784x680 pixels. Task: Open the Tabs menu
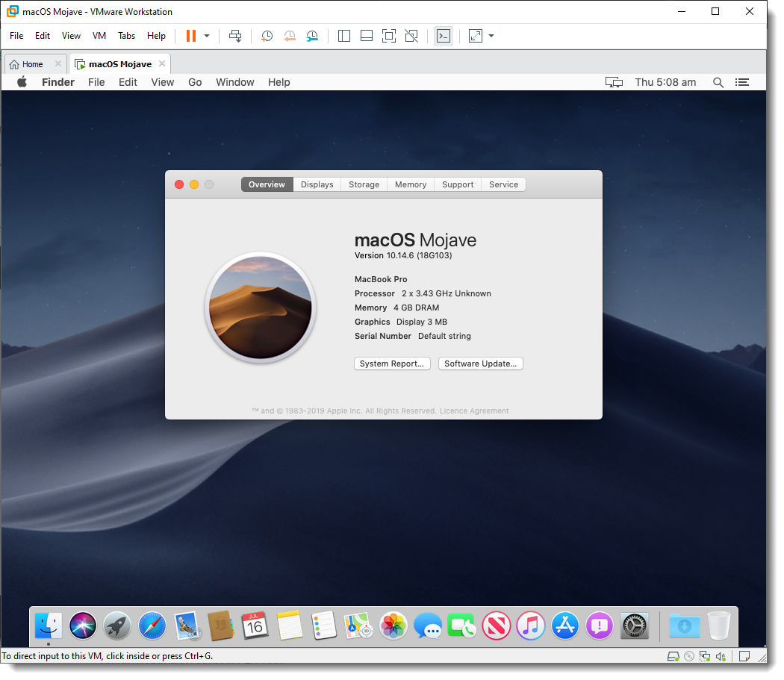(x=126, y=36)
